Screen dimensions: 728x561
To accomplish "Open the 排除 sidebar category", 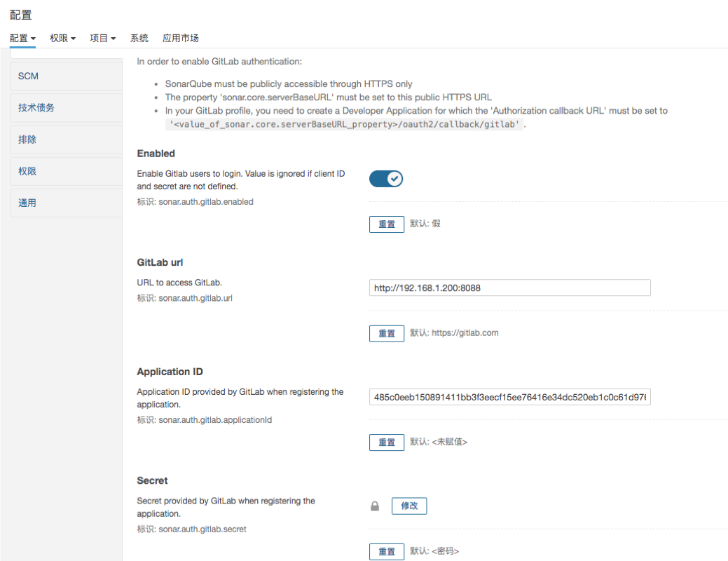I will point(67,140).
